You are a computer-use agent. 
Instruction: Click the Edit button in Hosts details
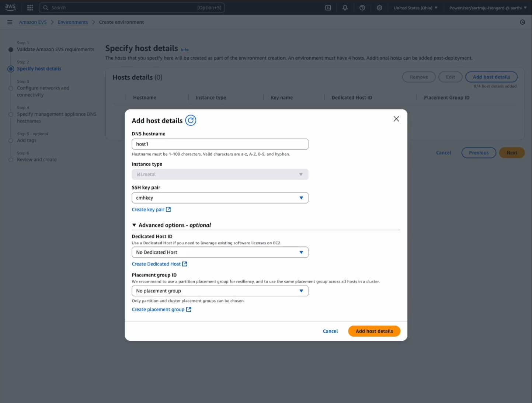450,77
